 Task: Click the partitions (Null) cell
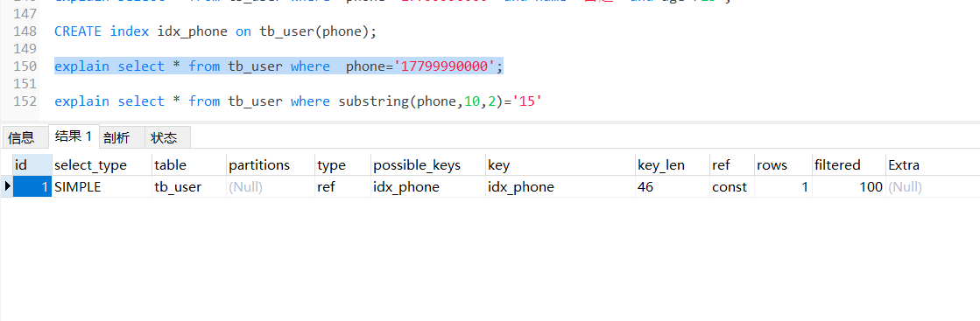point(270,186)
